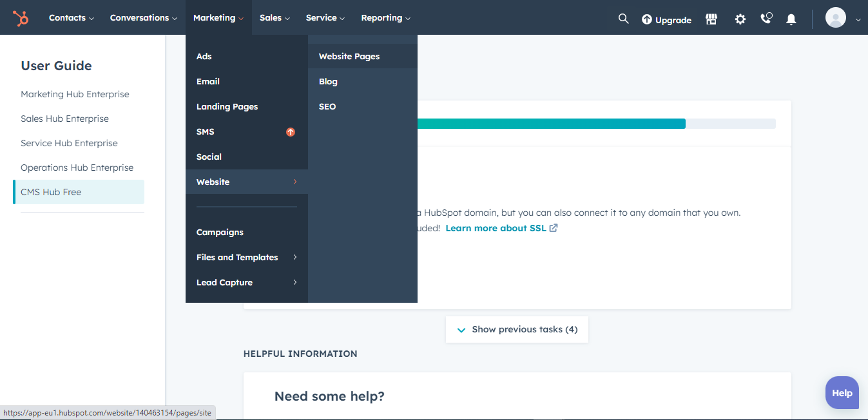Screen dimensions: 868x420
Task: Open the search magnifier icon
Action: (623, 19)
